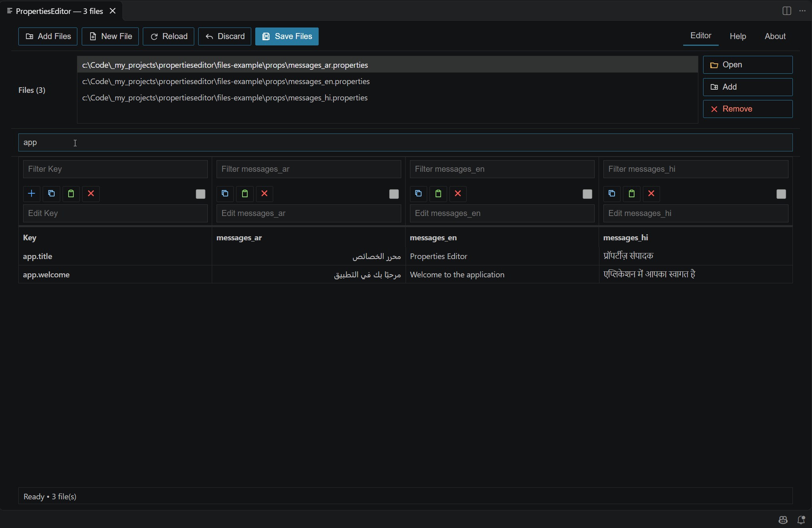Click the add key plus icon
Image resolution: width=812 pixels, height=528 pixels.
[x=32, y=194]
